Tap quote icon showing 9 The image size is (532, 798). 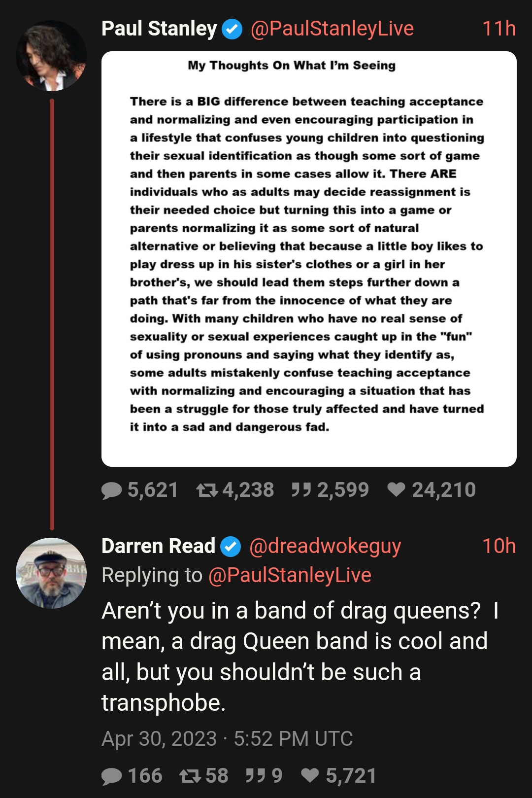tap(256, 776)
